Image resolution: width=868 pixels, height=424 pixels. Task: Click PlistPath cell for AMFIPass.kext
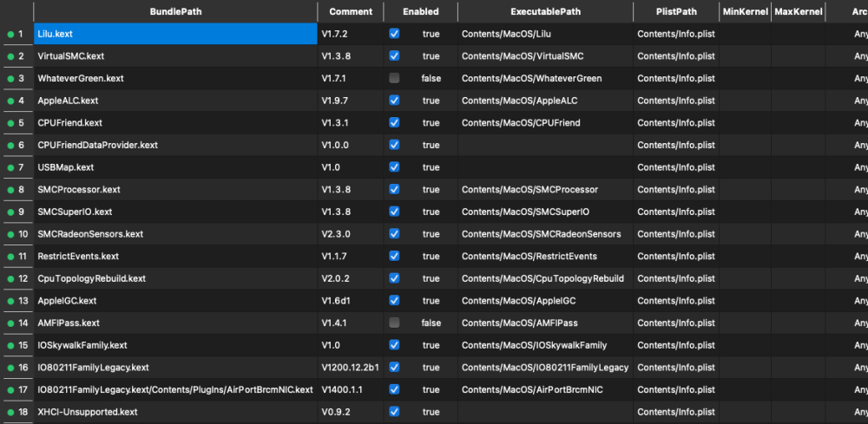point(676,323)
